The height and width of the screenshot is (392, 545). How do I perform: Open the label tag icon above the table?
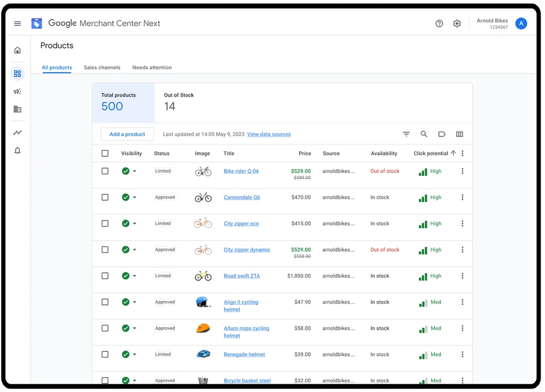tap(441, 134)
